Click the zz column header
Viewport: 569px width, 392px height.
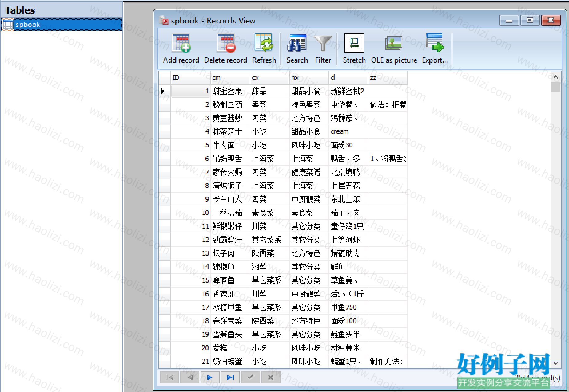tap(388, 78)
